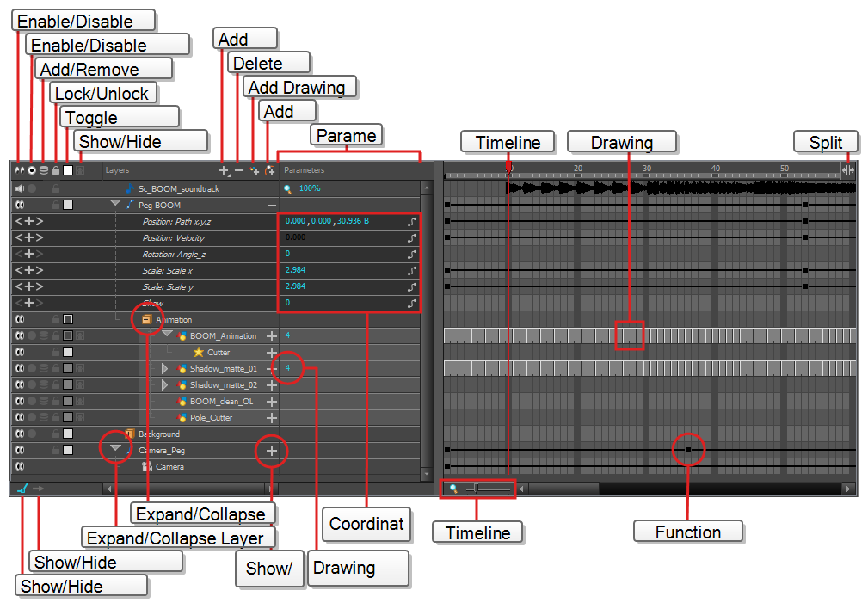Disable the Camera layer enable toggle
The height and width of the screenshot is (609, 868).
tap(19, 467)
